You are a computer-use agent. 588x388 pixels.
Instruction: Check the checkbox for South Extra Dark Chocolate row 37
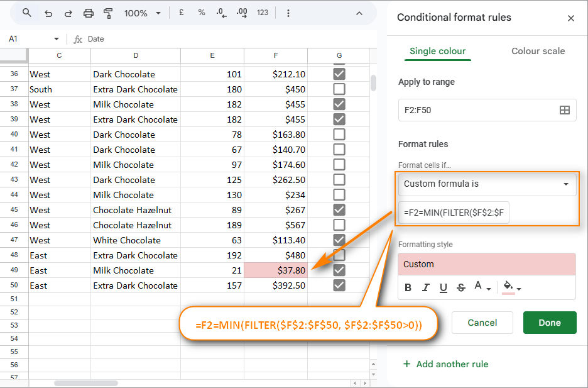(x=339, y=89)
